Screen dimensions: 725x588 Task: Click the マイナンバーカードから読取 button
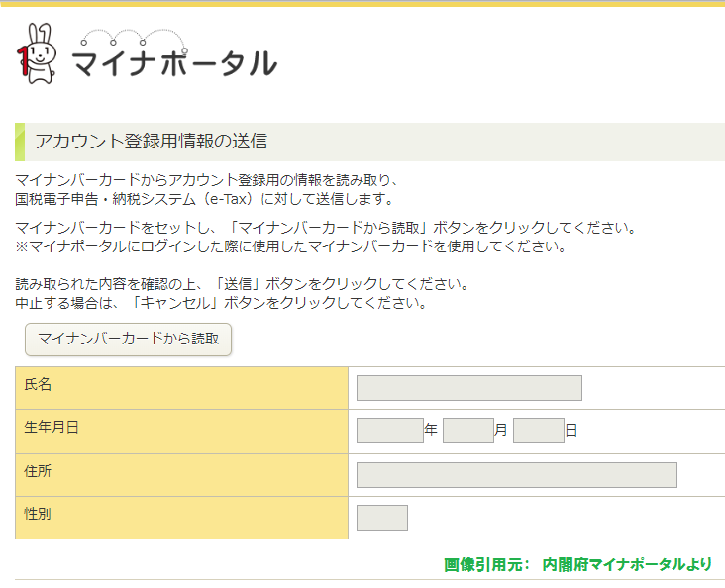pos(128,340)
